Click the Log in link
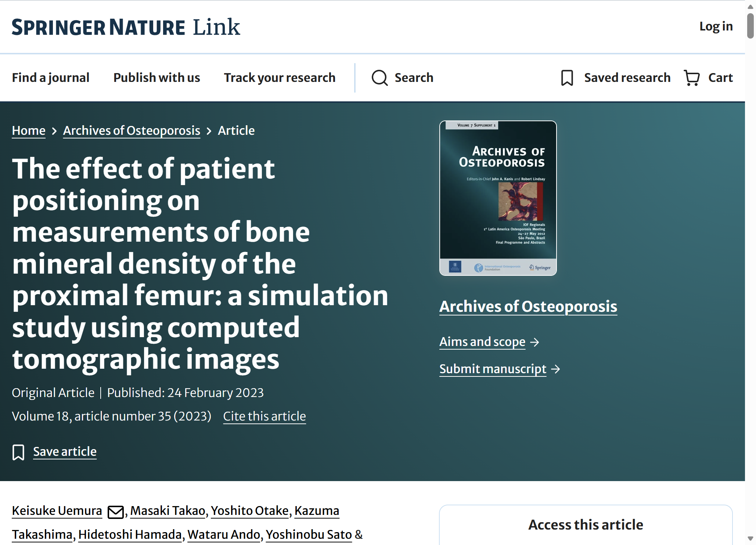756x545 pixels. [716, 26]
